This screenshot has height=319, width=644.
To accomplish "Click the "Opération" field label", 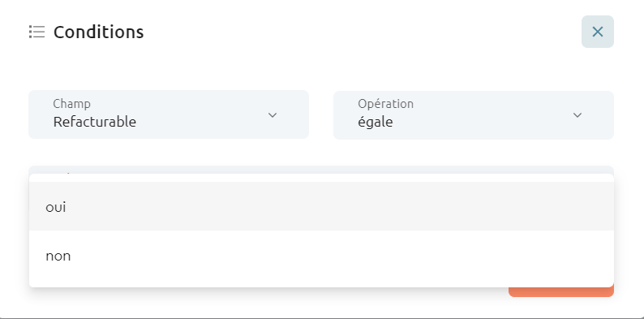I will 385,104.
